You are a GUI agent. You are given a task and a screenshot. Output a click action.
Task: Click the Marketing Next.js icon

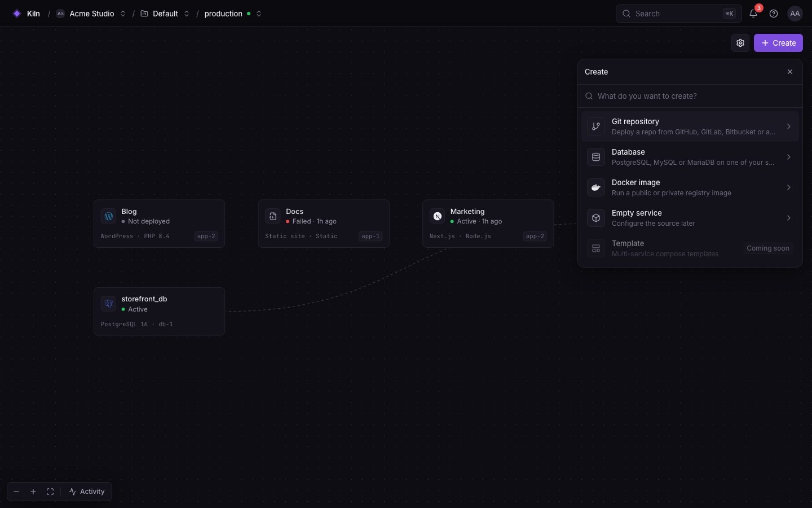[437, 216]
